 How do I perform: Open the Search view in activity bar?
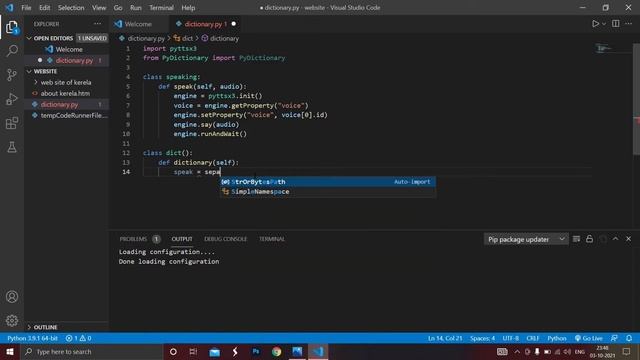coord(12,51)
